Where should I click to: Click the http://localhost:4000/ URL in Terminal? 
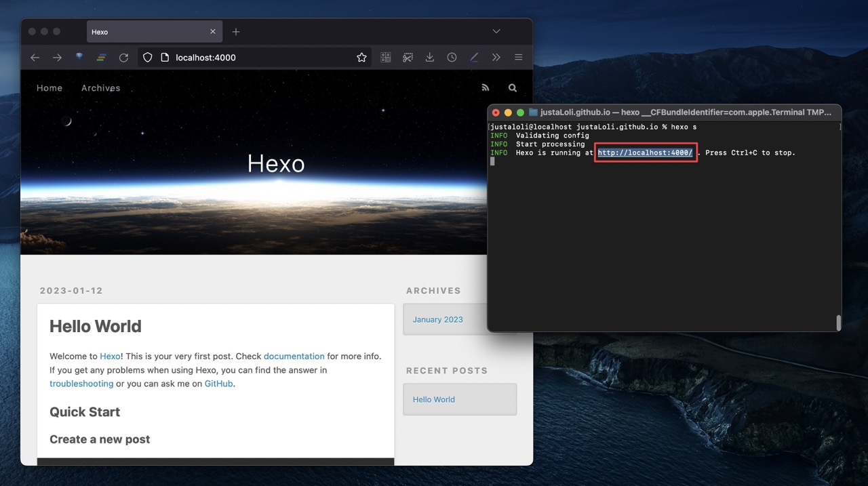[x=645, y=153]
